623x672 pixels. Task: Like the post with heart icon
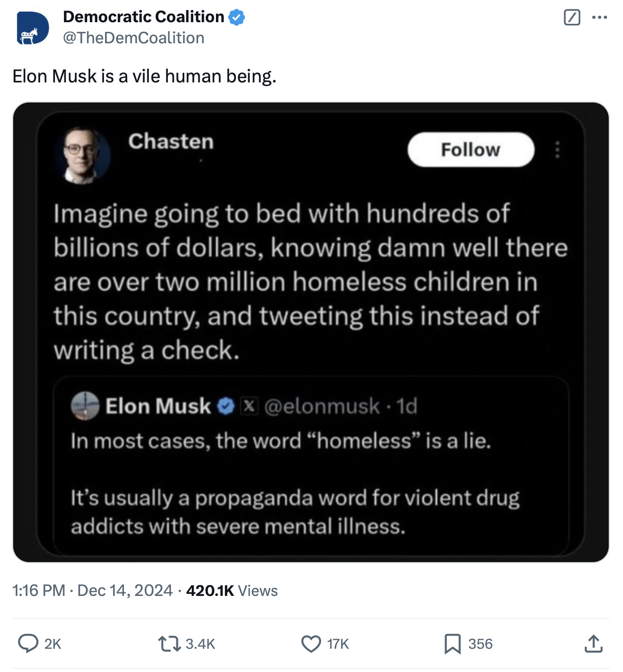click(x=311, y=643)
